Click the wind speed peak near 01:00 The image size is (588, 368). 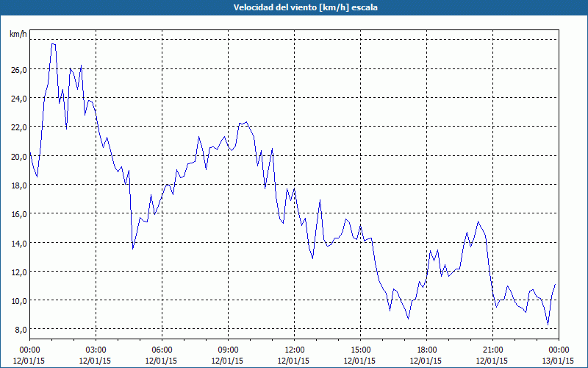[x=53, y=44]
